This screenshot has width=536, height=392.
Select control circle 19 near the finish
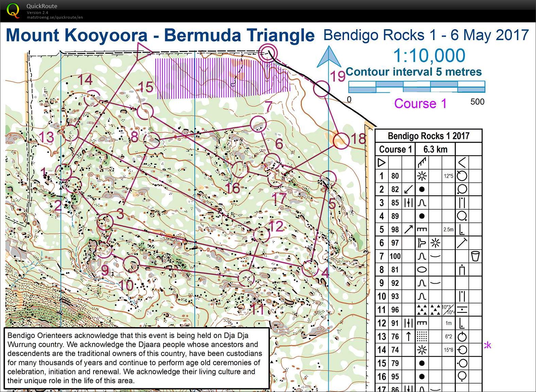[321, 89]
